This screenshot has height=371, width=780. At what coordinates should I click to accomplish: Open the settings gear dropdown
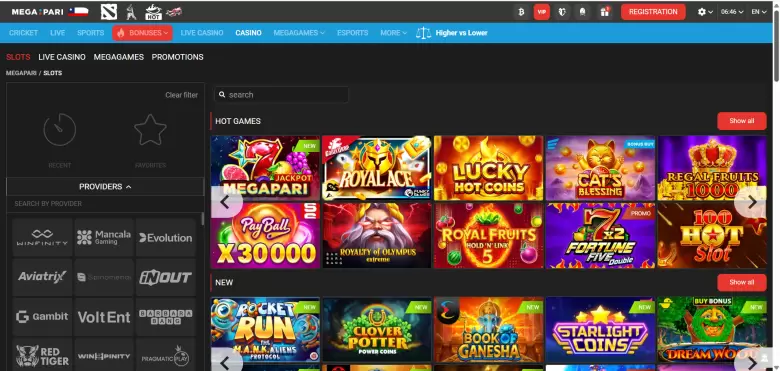click(705, 12)
